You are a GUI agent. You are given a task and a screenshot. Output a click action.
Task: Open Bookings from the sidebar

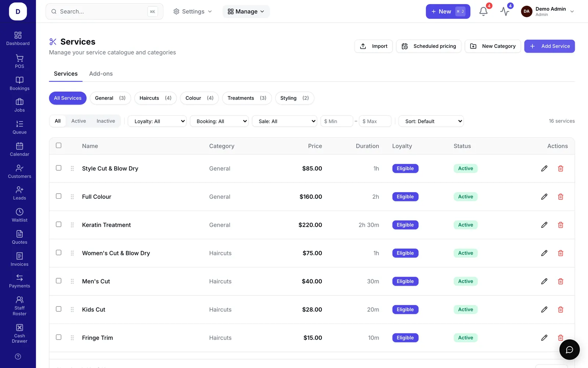[19, 84]
